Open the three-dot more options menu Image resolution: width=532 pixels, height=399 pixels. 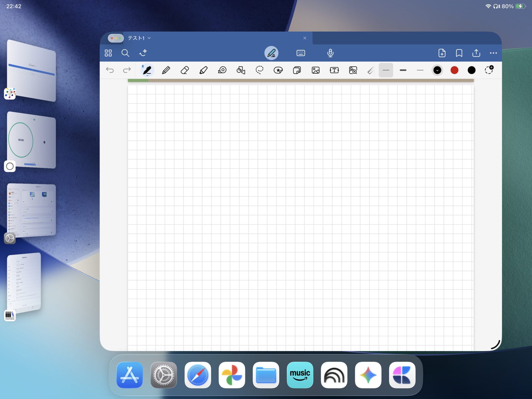click(x=493, y=53)
